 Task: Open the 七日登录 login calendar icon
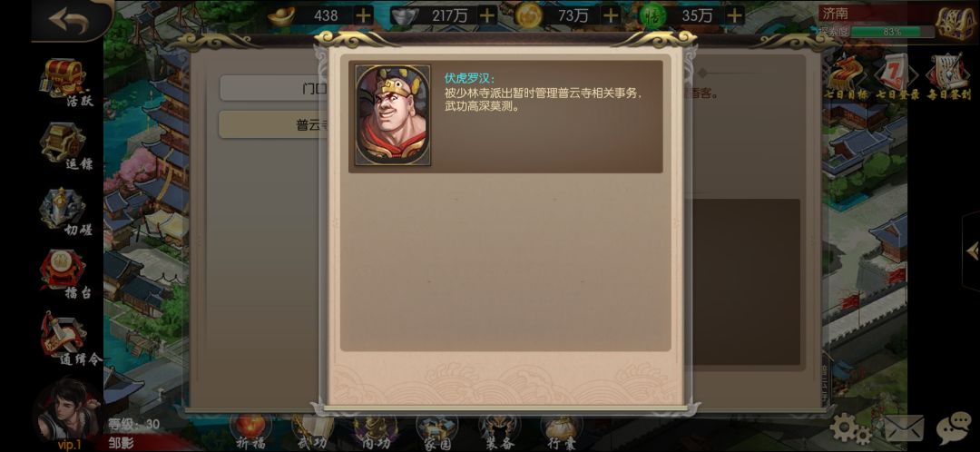coord(897,78)
